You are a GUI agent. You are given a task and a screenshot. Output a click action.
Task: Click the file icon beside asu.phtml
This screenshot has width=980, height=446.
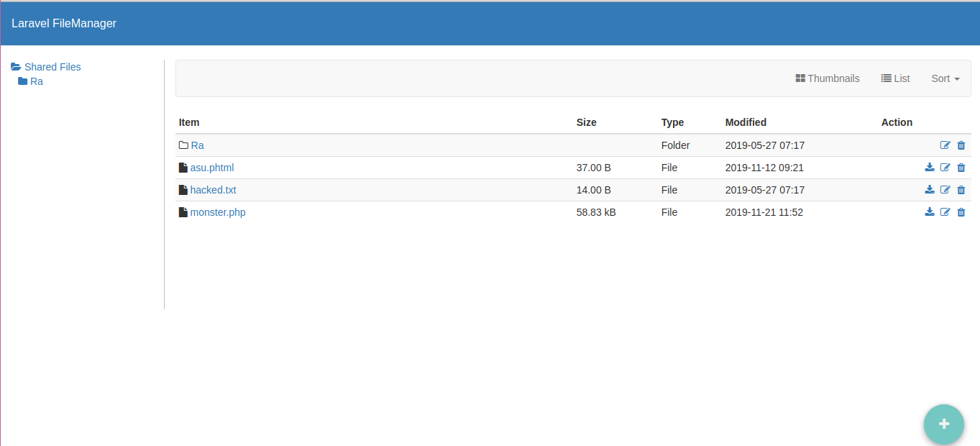pyautogui.click(x=183, y=168)
